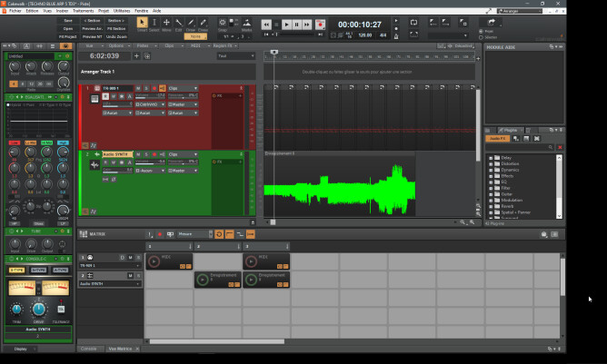
Task: Play Enregistrement cell in Matrix column 2
Action: (203, 280)
